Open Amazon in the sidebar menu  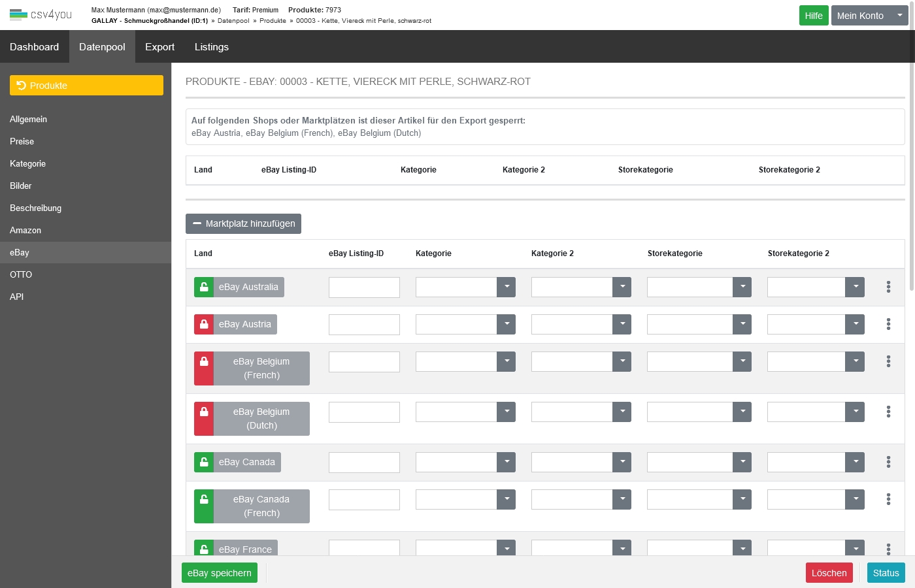25,231
